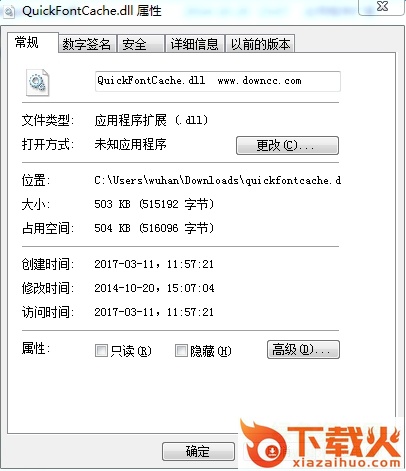
Task: Click the 未知应用程序 open-with text
Action: point(130,144)
